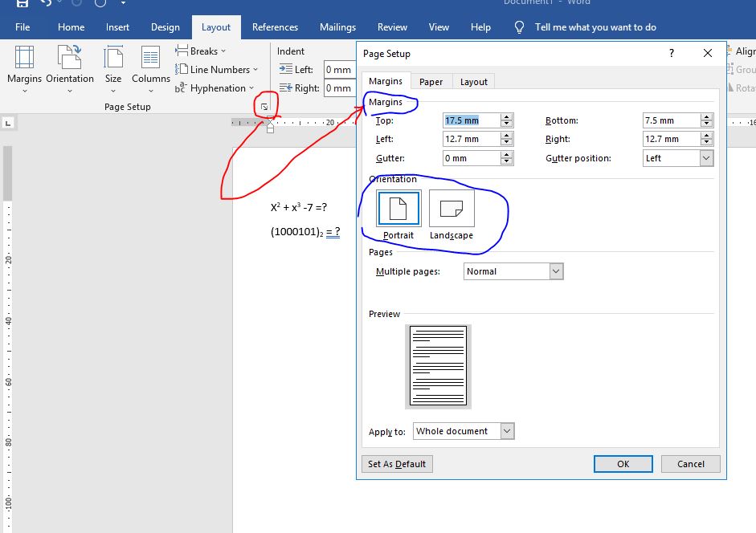This screenshot has width=756, height=533.
Task: Open the References ribbon tab
Action: click(x=275, y=27)
